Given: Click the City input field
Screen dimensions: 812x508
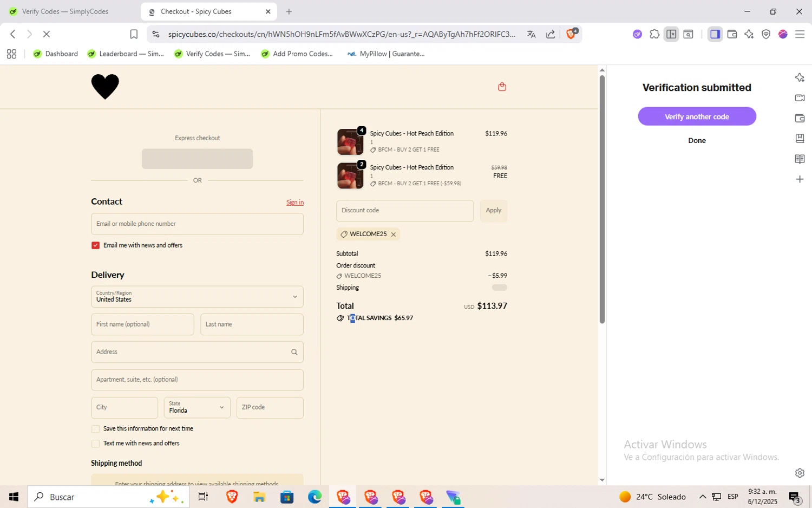Looking at the screenshot, I should (x=125, y=408).
